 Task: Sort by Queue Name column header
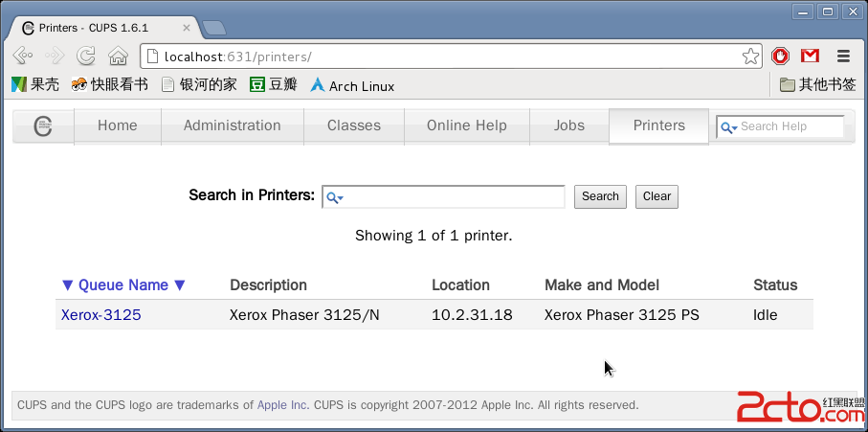tap(123, 285)
